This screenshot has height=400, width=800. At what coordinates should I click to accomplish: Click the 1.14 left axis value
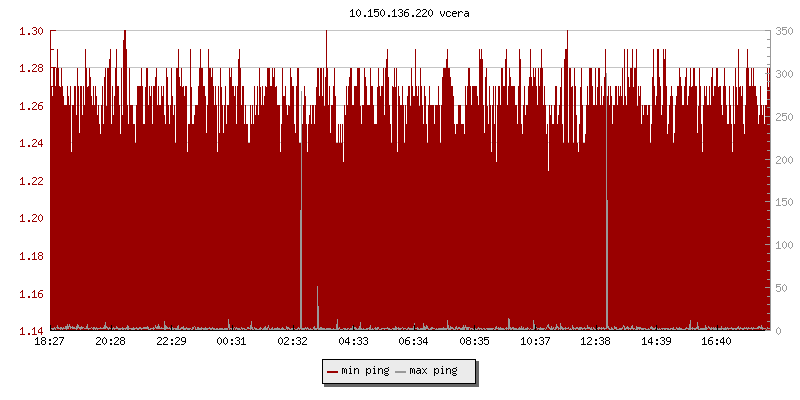coord(31,331)
